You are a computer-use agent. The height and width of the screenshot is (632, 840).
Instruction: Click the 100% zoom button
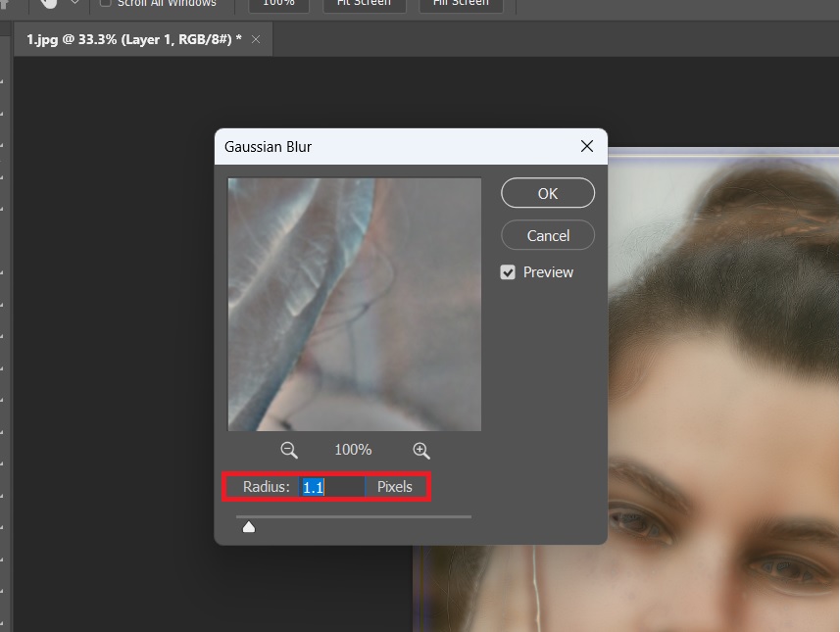click(x=278, y=4)
